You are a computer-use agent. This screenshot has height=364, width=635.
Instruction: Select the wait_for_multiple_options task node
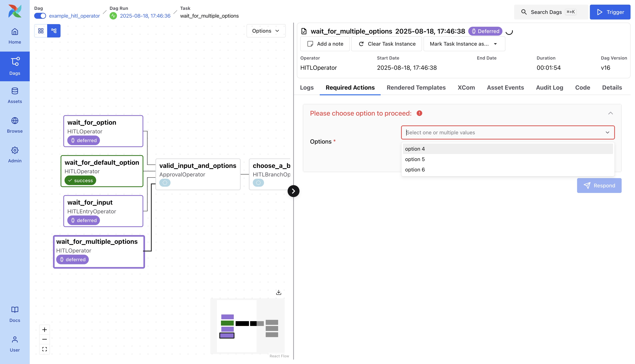(99, 252)
